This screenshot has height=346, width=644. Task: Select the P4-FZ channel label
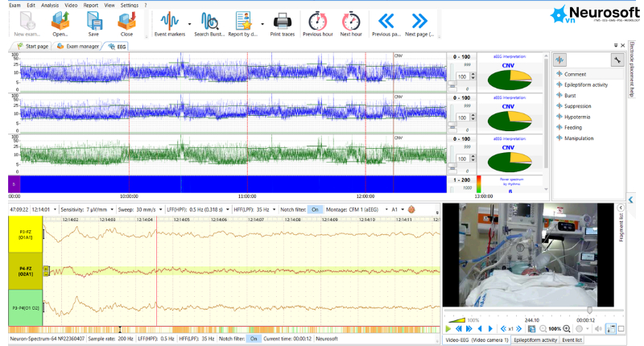(26, 271)
